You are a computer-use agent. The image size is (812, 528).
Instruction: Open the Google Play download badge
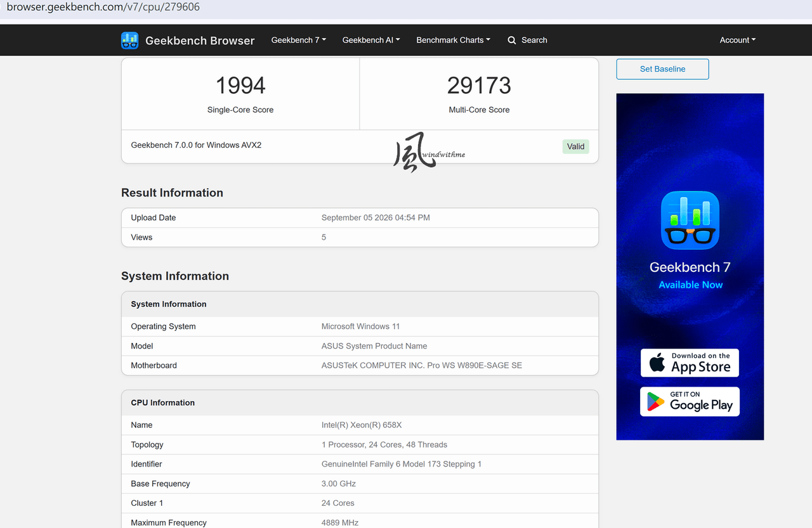click(x=690, y=402)
